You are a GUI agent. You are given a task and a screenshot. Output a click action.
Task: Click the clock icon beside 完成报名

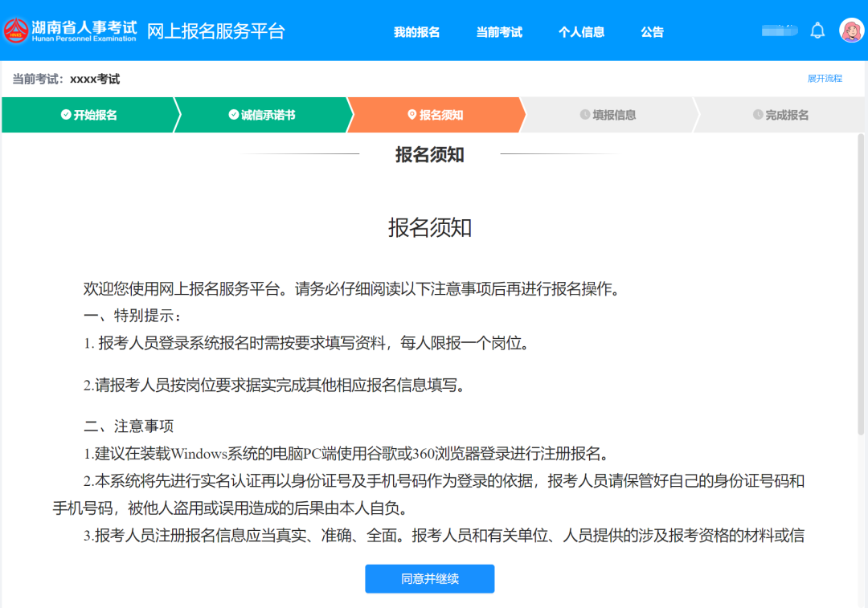[757, 115]
